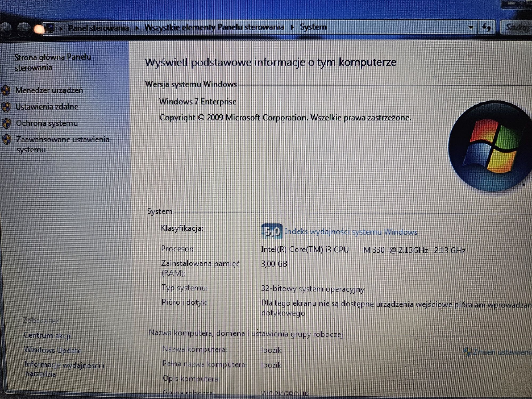Open Ochrona systemu link

pos(47,123)
